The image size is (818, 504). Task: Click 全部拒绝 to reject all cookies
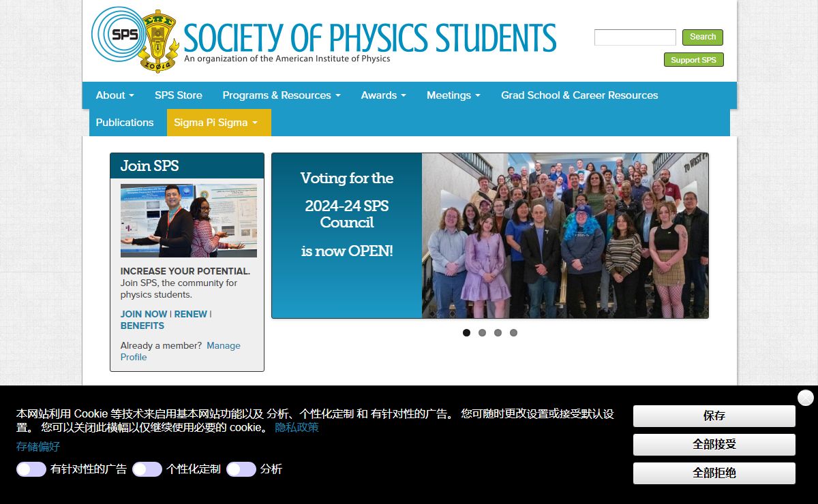[714, 473]
